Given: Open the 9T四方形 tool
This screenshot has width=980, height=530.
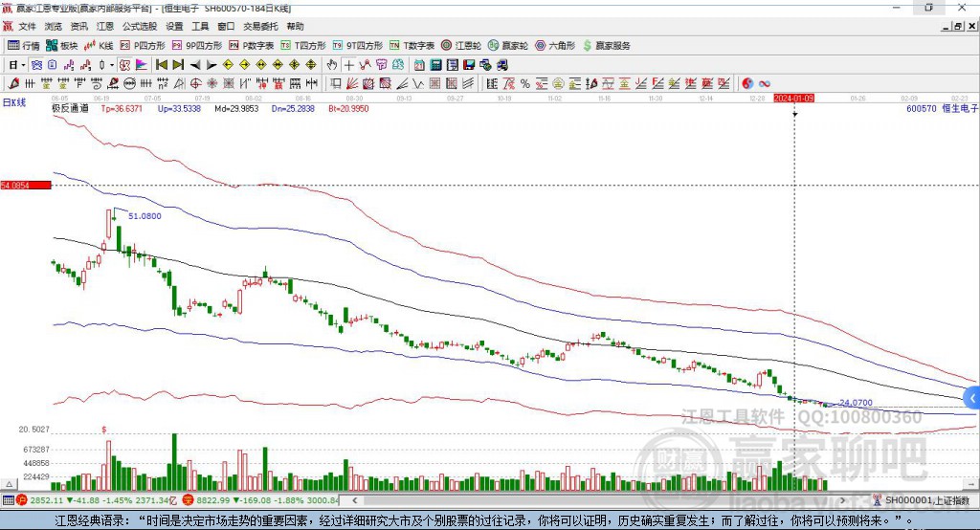Looking at the screenshot, I should [358, 46].
